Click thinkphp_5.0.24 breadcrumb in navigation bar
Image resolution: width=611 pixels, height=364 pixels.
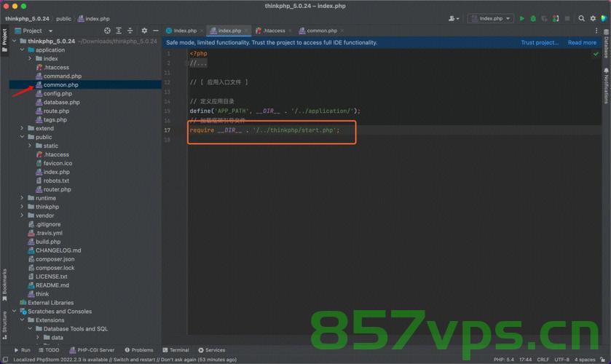point(27,18)
